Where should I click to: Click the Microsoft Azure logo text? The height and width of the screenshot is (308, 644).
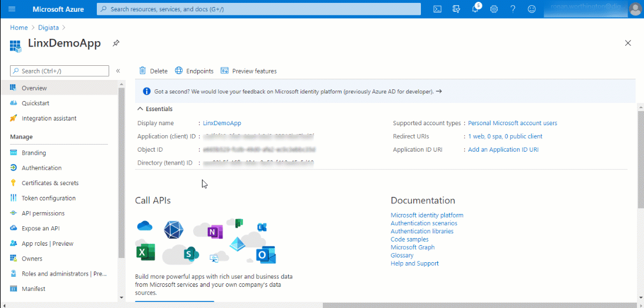point(58,9)
